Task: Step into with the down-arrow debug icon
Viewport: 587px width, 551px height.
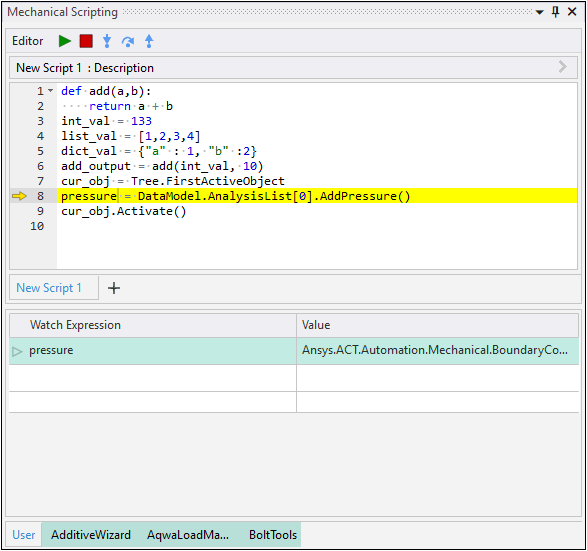Action: [x=107, y=41]
